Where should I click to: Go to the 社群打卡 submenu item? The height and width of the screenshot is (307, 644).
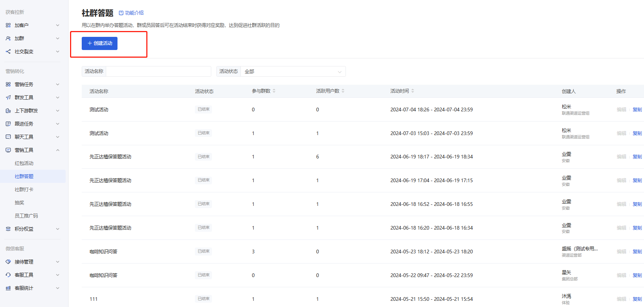24,189
